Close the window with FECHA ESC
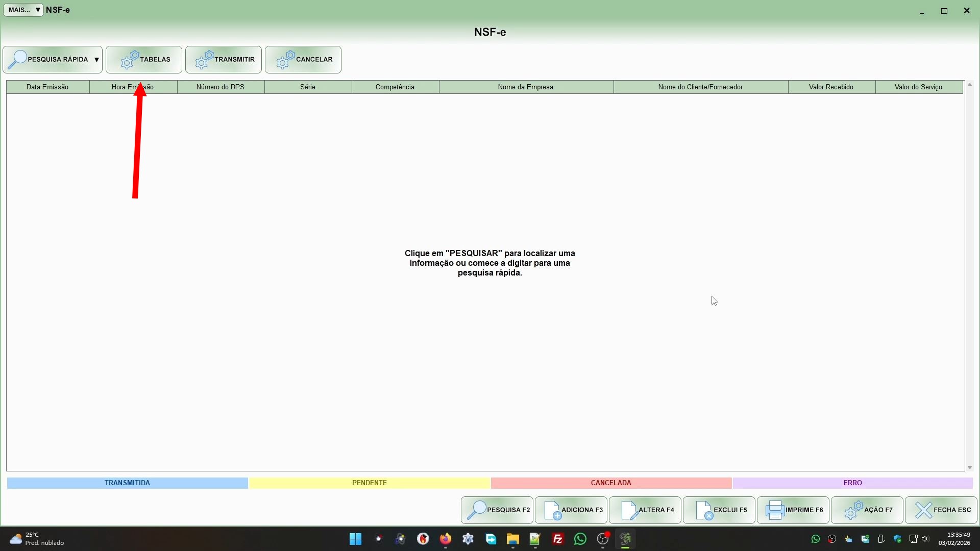Screen dimensions: 980x551 941,510
